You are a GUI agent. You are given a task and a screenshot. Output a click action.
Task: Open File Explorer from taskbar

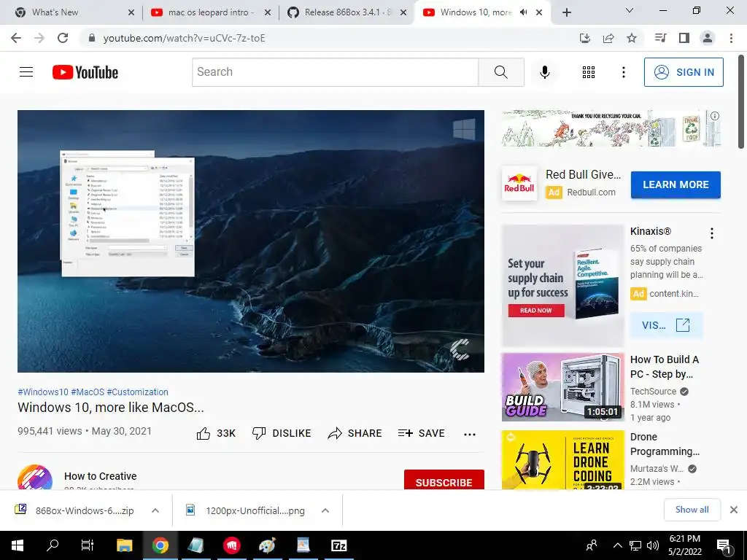coord(124,545)
